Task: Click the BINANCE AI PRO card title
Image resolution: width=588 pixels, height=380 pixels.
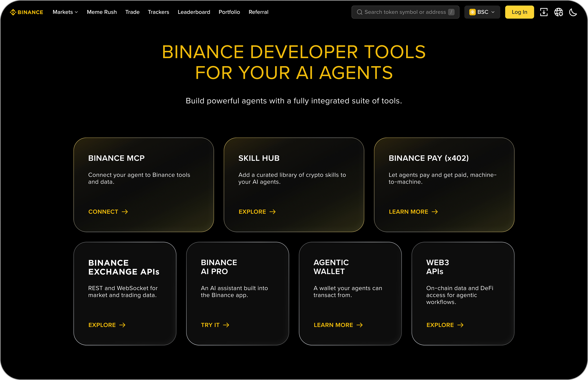Action: tap(219, 267)
